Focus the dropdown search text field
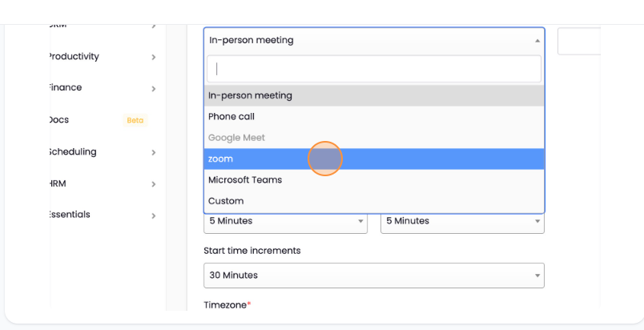 pyautogui.click(x=373, y=69)
